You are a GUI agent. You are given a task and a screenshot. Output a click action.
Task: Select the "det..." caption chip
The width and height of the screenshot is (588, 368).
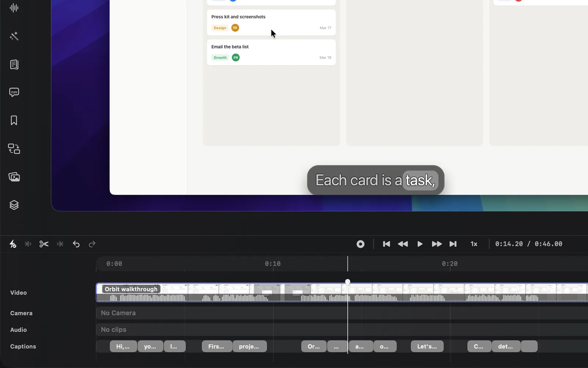click(x=506, y=346)
